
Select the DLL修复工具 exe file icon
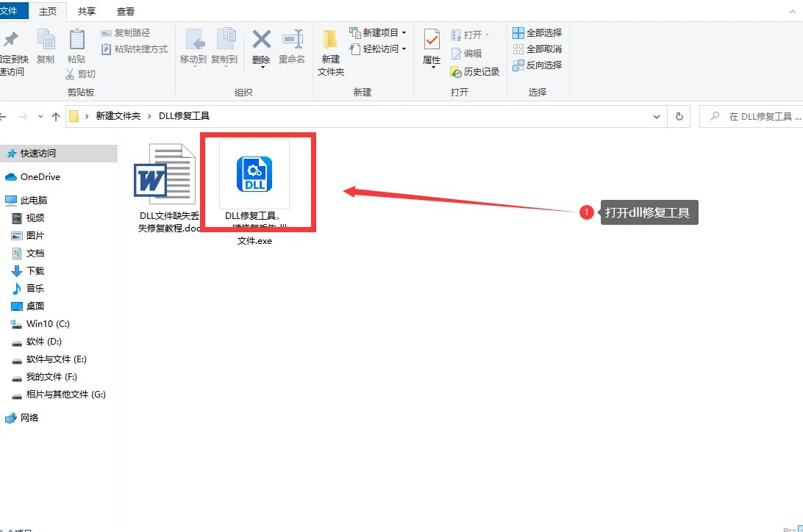254,174
